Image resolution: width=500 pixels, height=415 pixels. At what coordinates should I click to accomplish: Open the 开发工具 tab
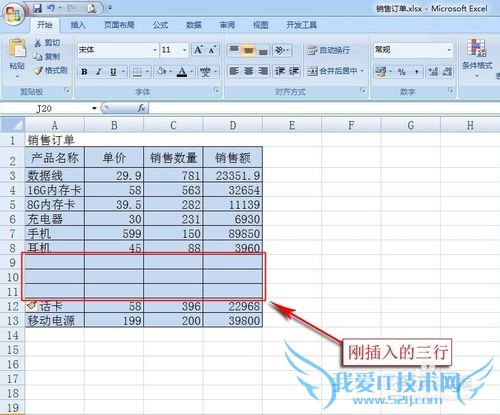click(301, 25)
